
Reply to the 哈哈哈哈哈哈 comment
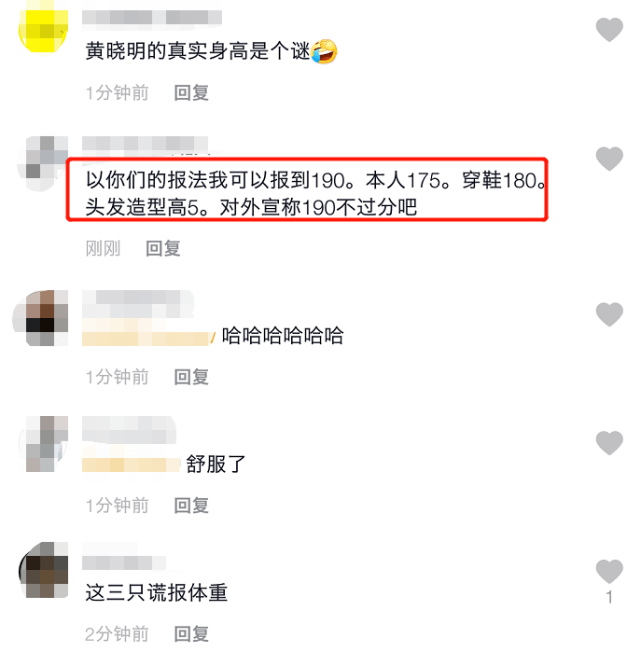point(191,377)
